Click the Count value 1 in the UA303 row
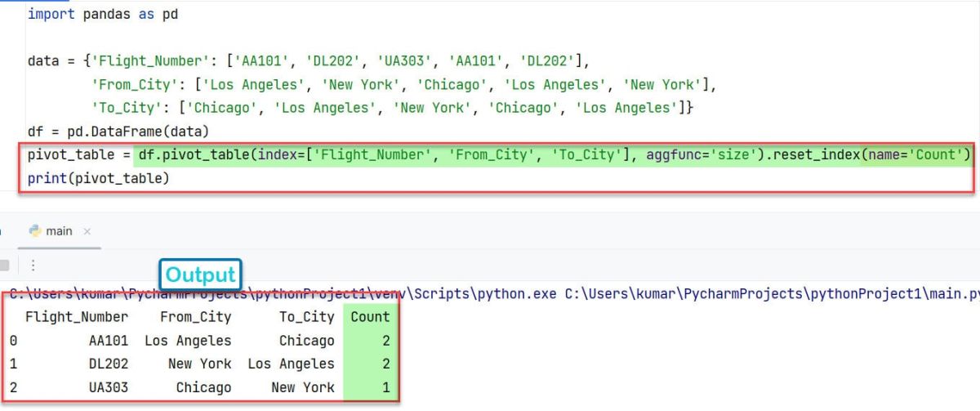The image size is (980, 411). tap(385, 388)
